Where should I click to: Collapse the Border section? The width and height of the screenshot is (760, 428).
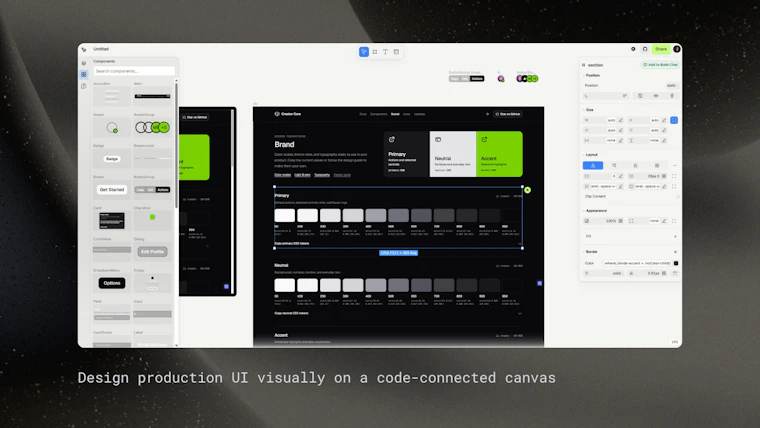point(584,252)
